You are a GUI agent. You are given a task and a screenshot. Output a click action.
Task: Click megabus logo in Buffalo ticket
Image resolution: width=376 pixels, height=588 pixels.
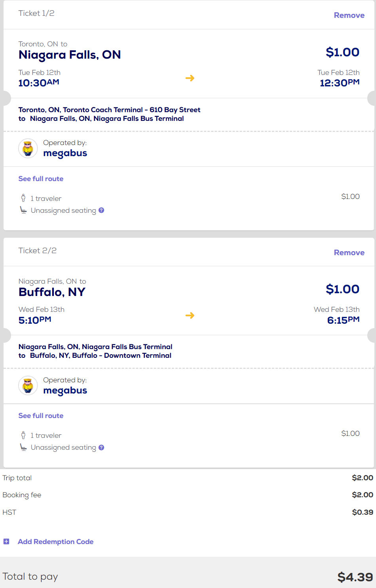point(28,386)
